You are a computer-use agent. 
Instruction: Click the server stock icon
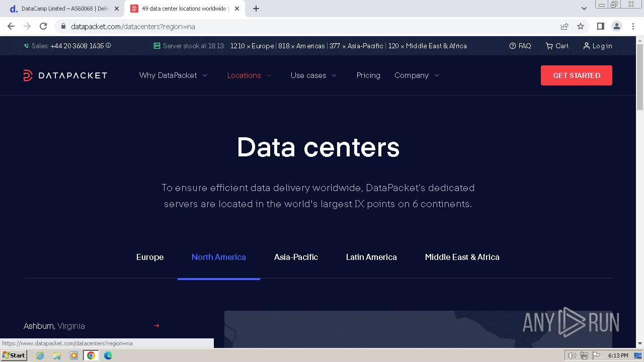point(157,46)
